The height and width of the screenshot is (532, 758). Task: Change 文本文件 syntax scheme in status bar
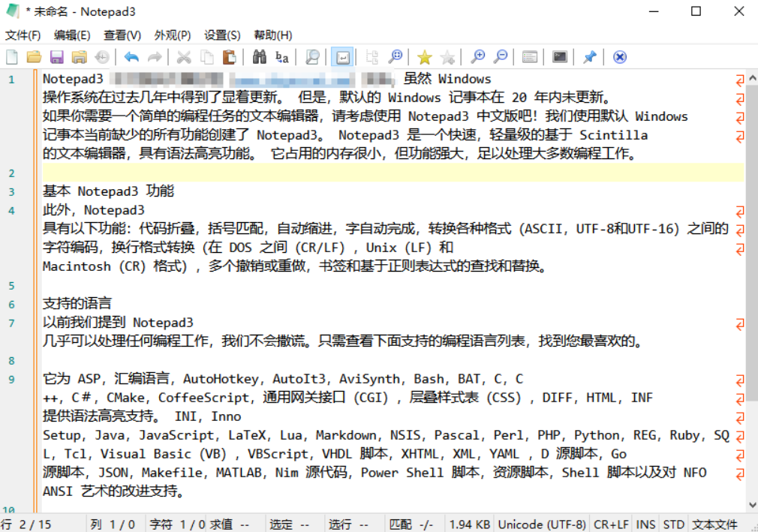pos(715,524)
